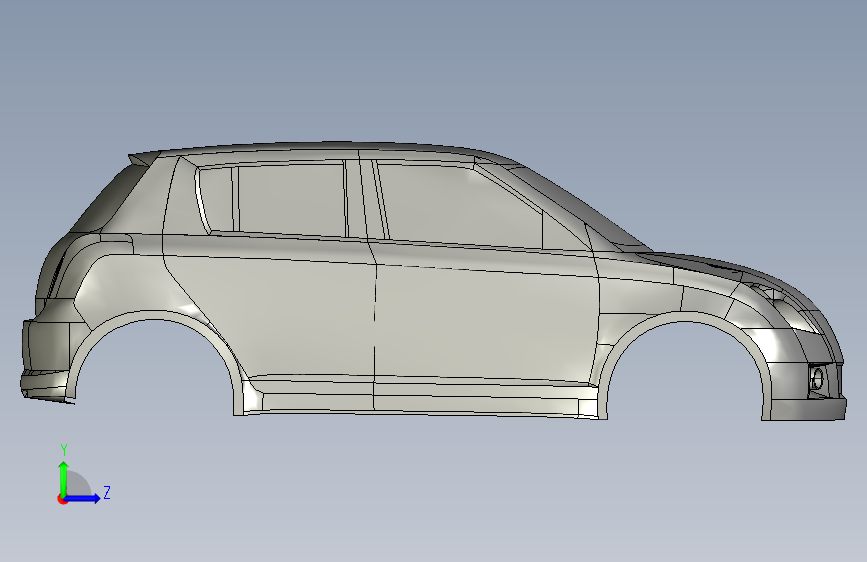Click the green Y axis arrow of the triad

pos(64,479)
